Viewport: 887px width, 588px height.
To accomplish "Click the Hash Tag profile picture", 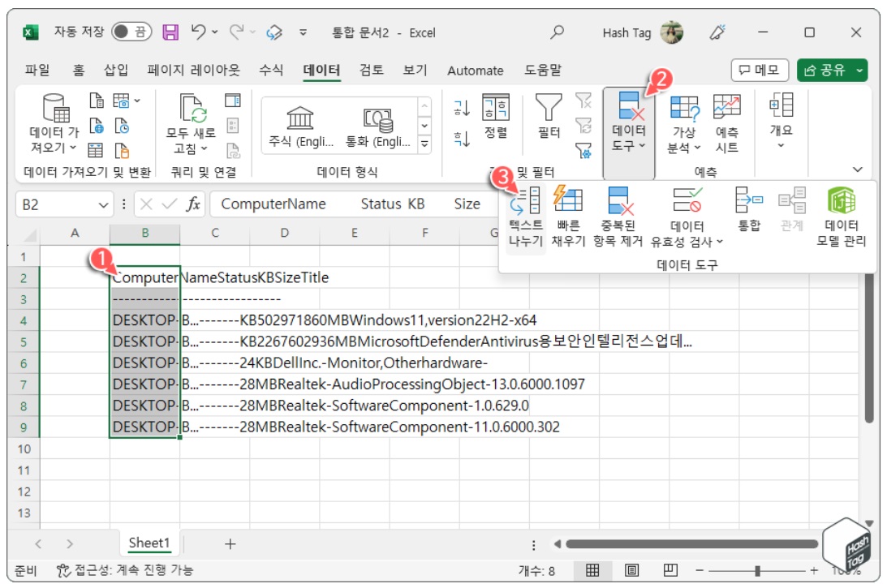I will point(671,32).
